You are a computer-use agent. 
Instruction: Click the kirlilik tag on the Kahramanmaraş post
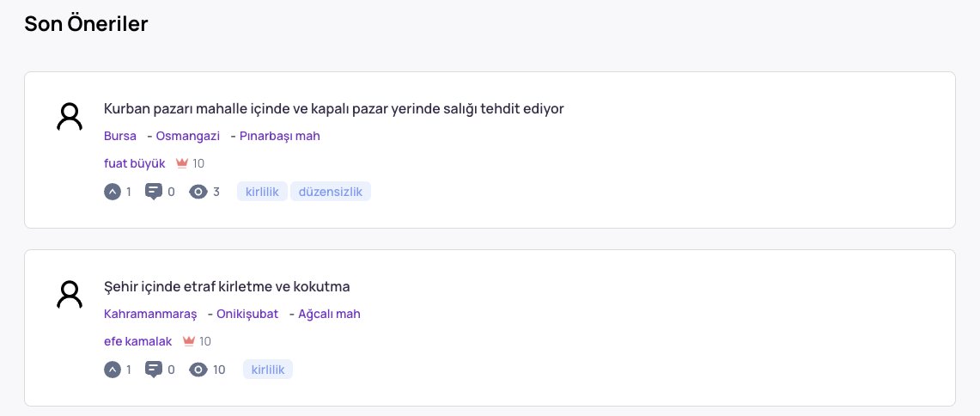pos(267,369)
